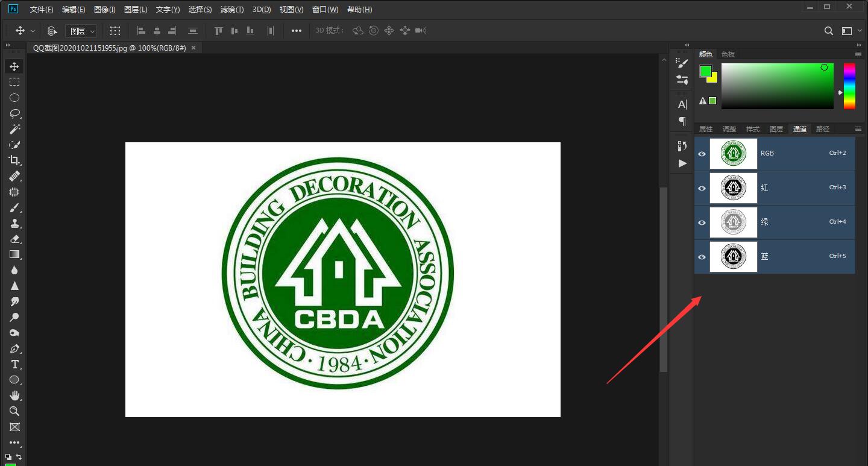Select the Lasso tool
The width and height of the screenshot is (868, 466).
click(14, 113)
